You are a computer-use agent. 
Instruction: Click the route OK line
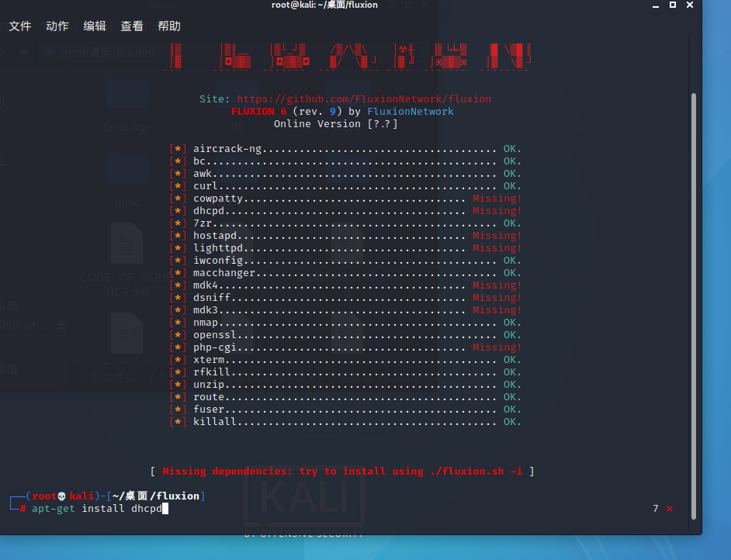(x=345, y=397)
